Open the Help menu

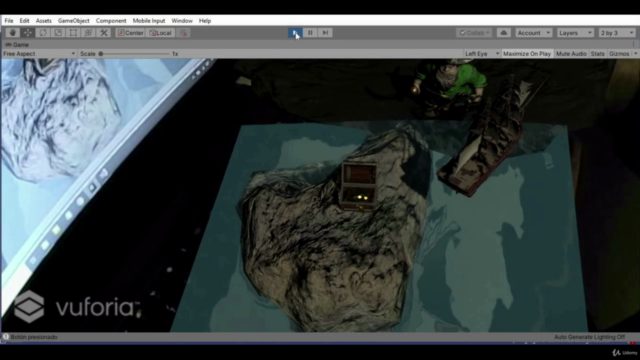[x=204, y=20]
